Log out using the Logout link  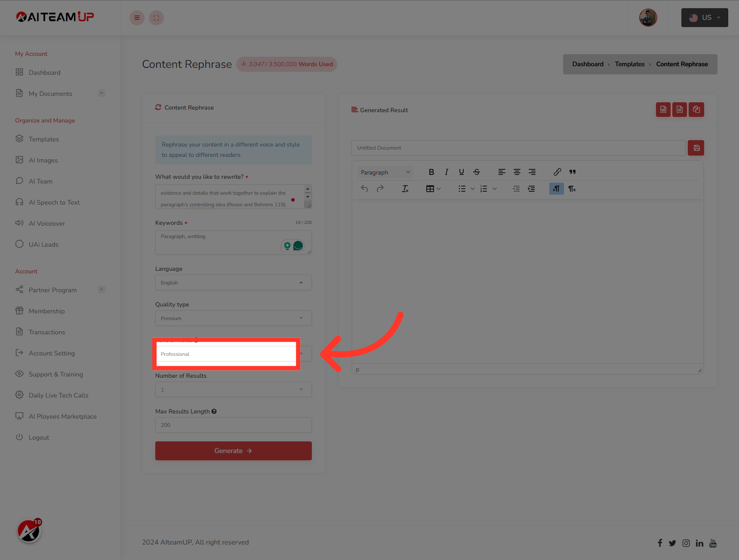(x=39, y=438)
